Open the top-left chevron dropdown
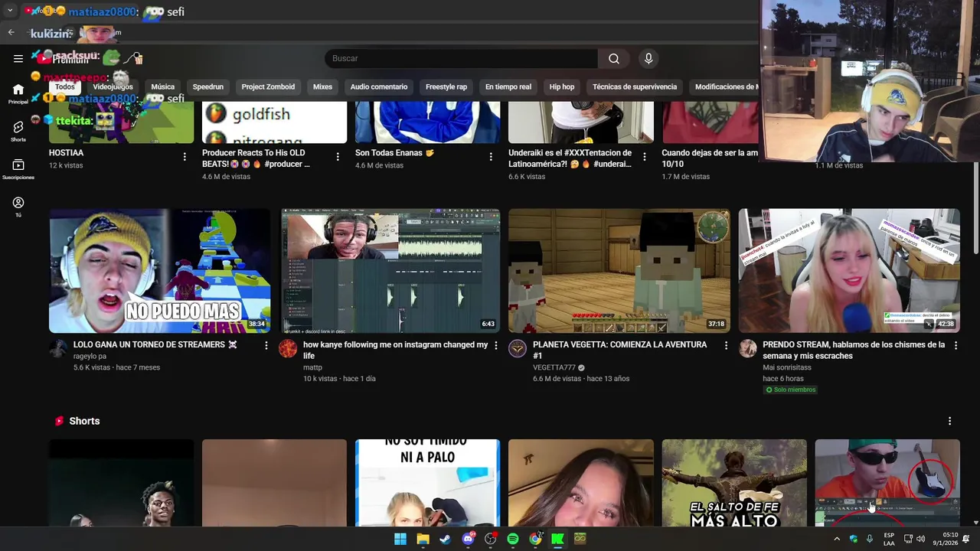 coord(10,11)
